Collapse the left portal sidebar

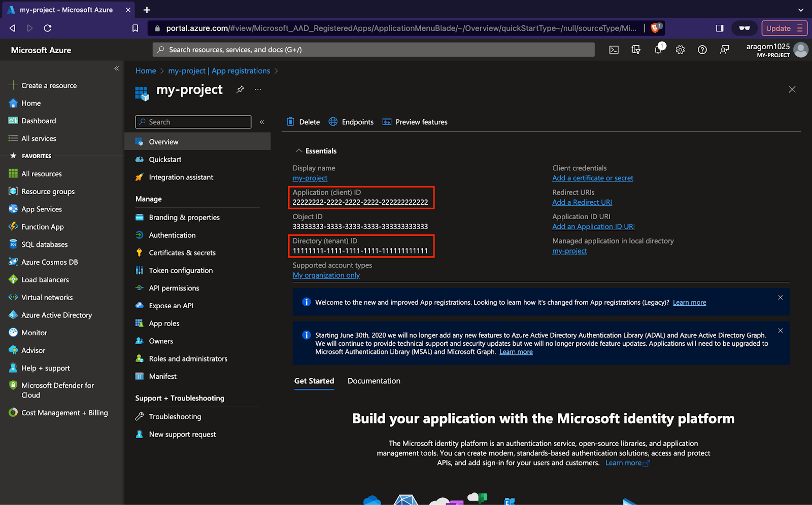(x=116, y=68)
